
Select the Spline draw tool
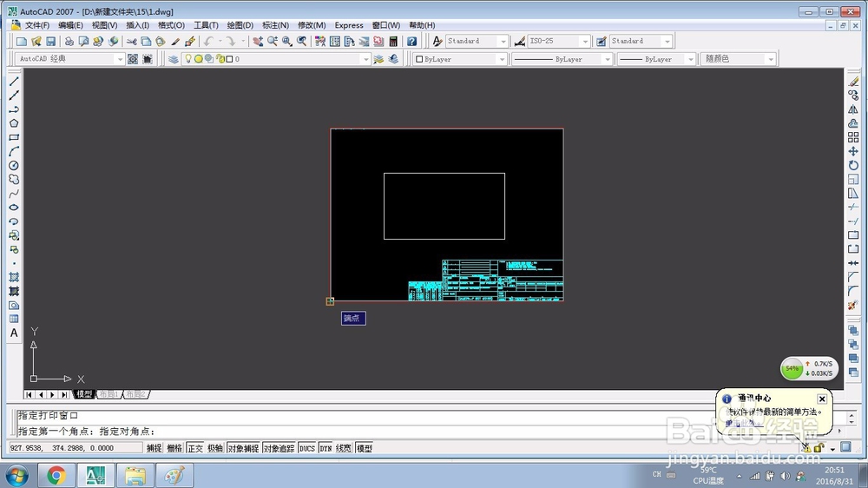[14, 194]
